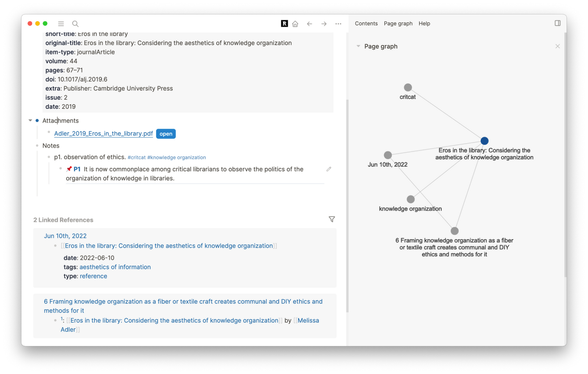Collapse the Page graph disclosure triangle
Viewport: 588px width, 374px height.
point(358,46)
